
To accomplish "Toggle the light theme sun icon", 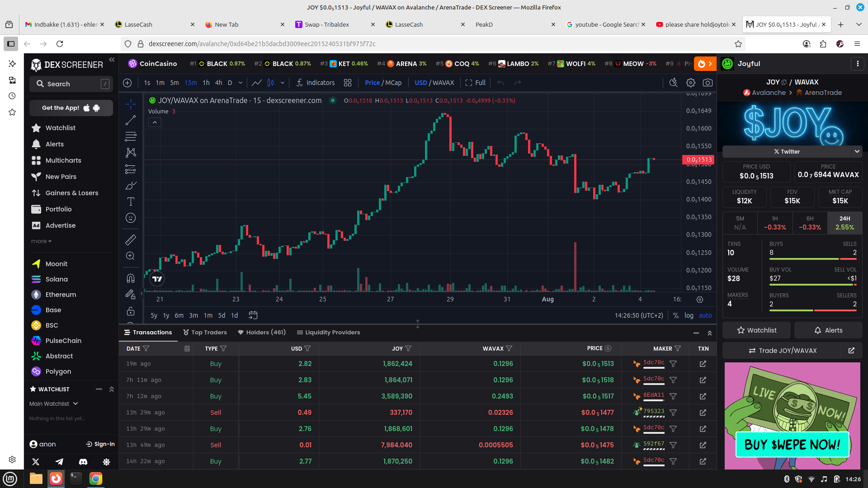I will 106,462.
